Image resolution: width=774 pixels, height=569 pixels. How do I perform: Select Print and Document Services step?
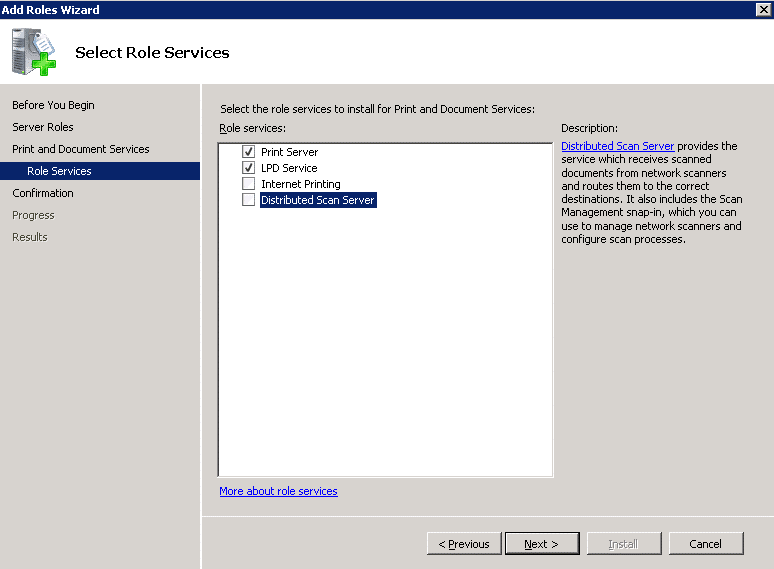pos(81,149)
